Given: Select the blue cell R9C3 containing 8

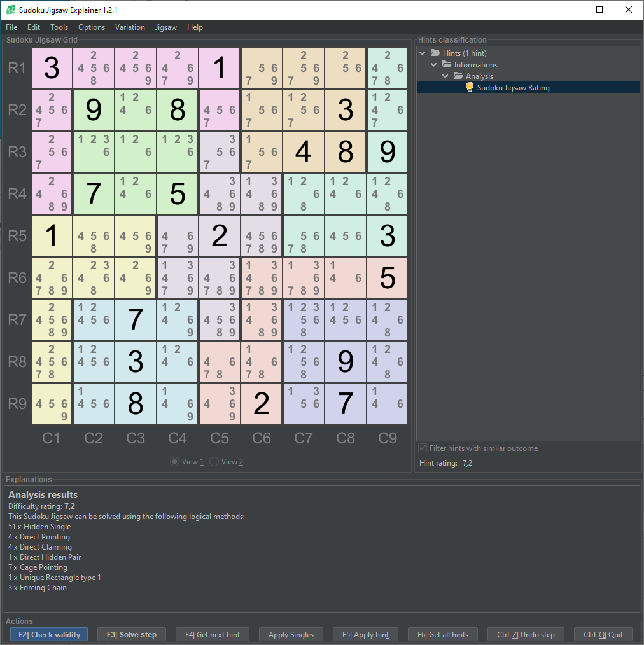Looking at the screenshot, I should (136, 403).
